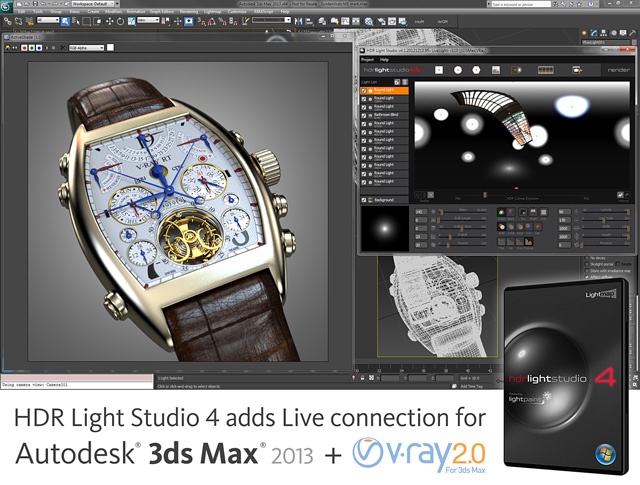Click the clear X button in ActiveShade toolbar

62,48
